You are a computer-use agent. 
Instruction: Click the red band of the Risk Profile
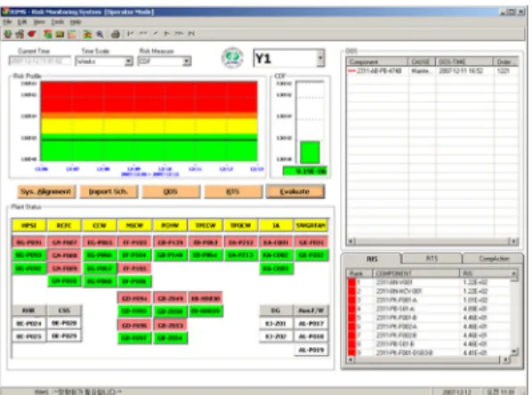[x=149, y=97]
